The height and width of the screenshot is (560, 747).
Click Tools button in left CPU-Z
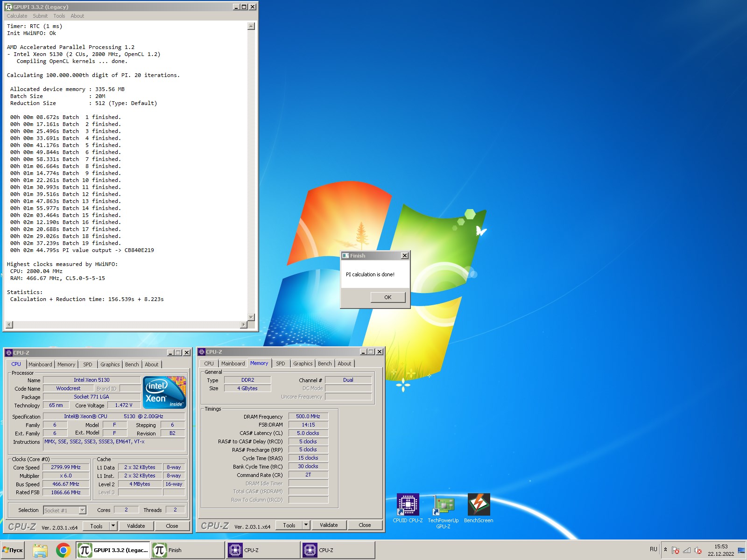click(97, 526)
